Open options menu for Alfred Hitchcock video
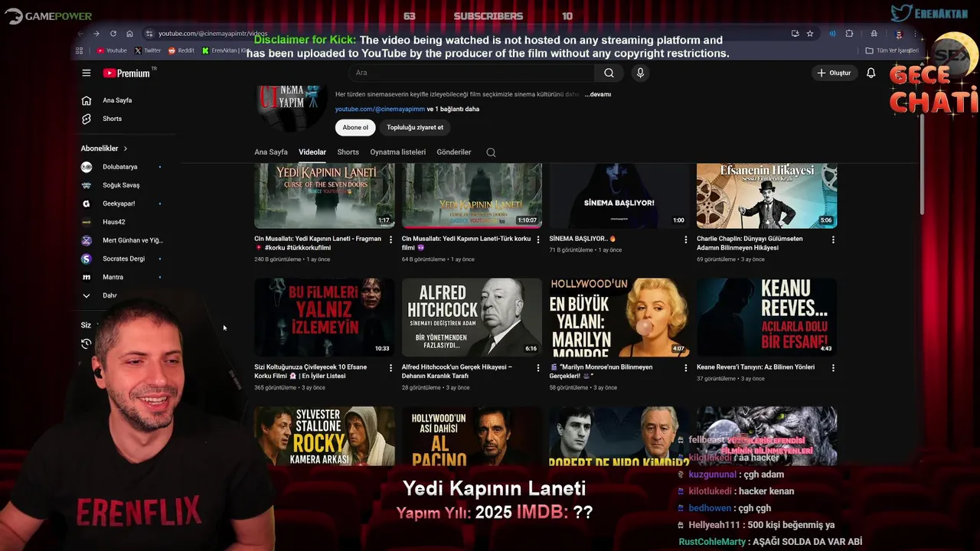 pos(538,368)
